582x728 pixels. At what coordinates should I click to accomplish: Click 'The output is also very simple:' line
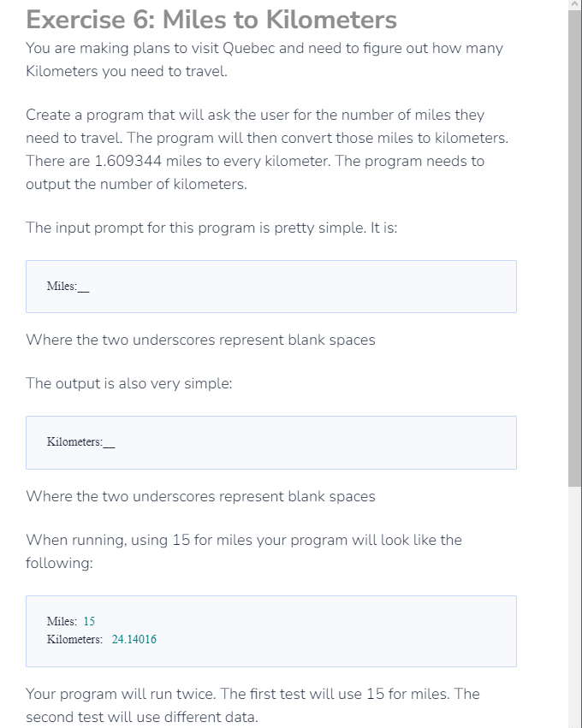coord(129,384)
